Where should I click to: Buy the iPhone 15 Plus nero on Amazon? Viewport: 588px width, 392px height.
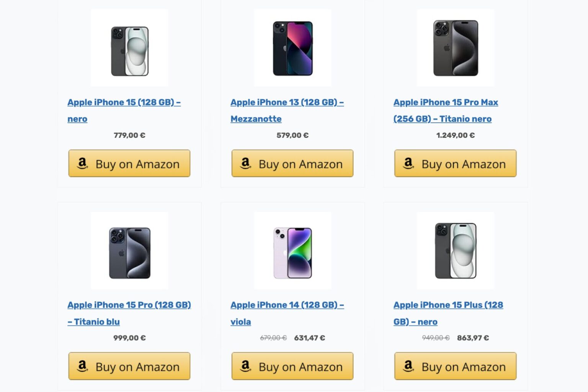[x=455, y=366]
